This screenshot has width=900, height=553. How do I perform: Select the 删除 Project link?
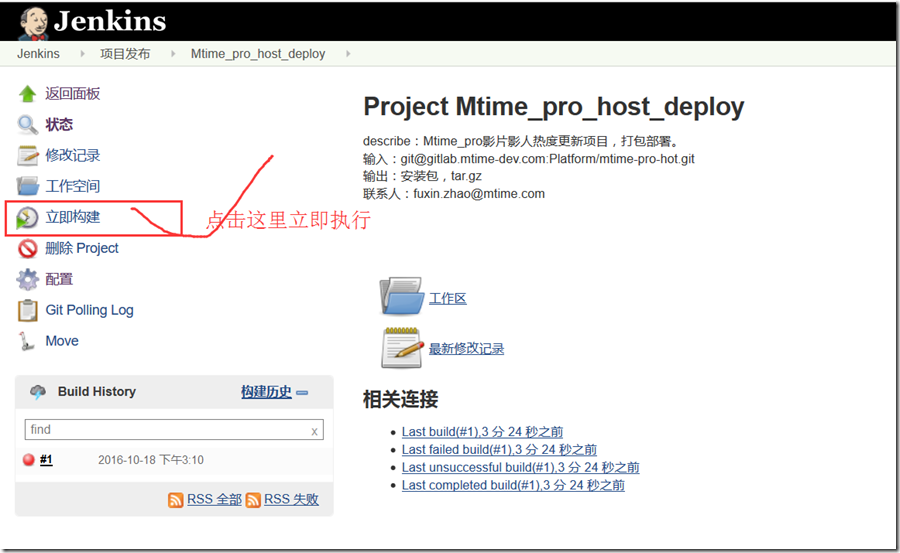82,248
